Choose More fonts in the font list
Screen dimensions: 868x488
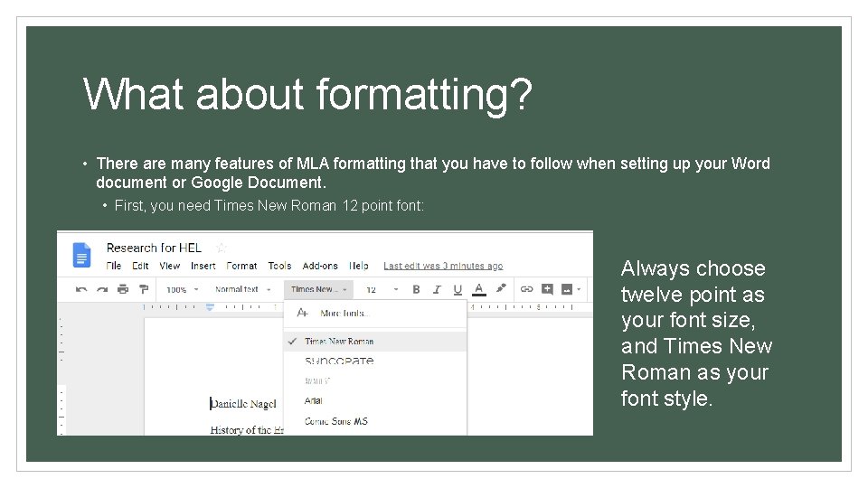click(375, 314)
